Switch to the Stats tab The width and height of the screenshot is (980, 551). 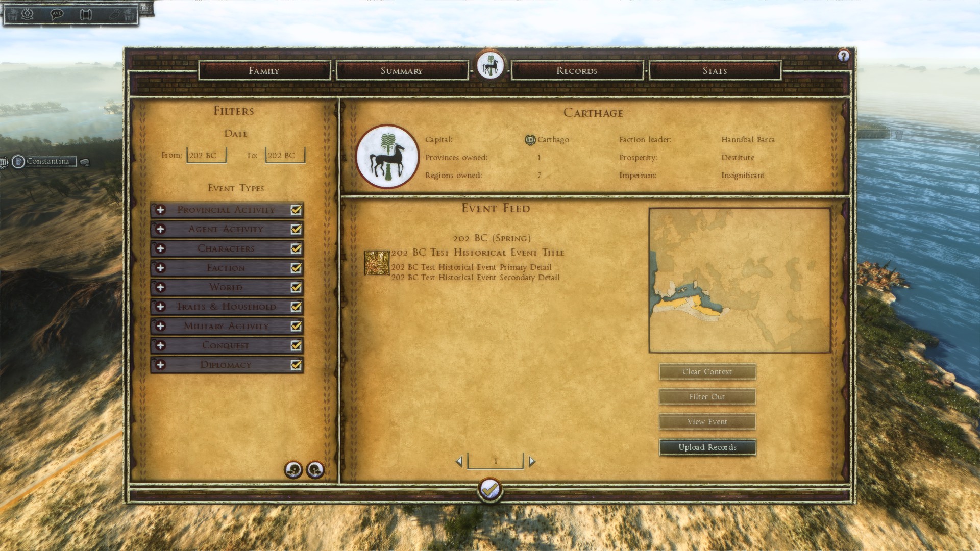[x=715, y=70]
